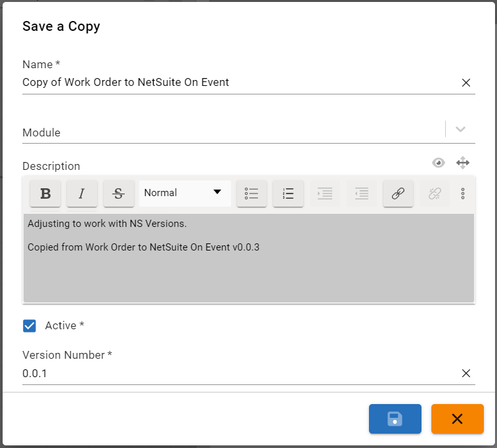The image size is (497, 448).
Task: Click the 'Active *' label
Action: (x=64, y=325)
